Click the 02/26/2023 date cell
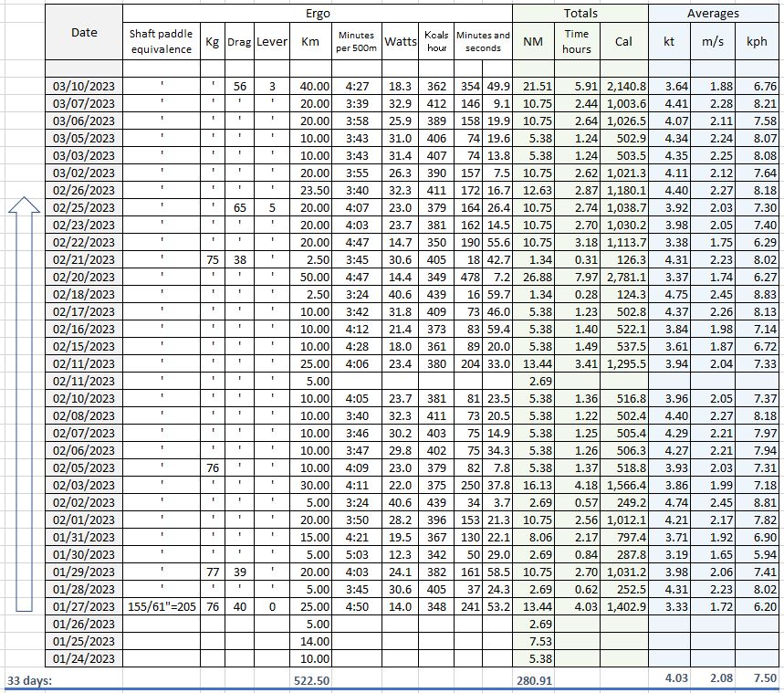The height and width of the screenshot is (693, 784). (x=83, y=190)
